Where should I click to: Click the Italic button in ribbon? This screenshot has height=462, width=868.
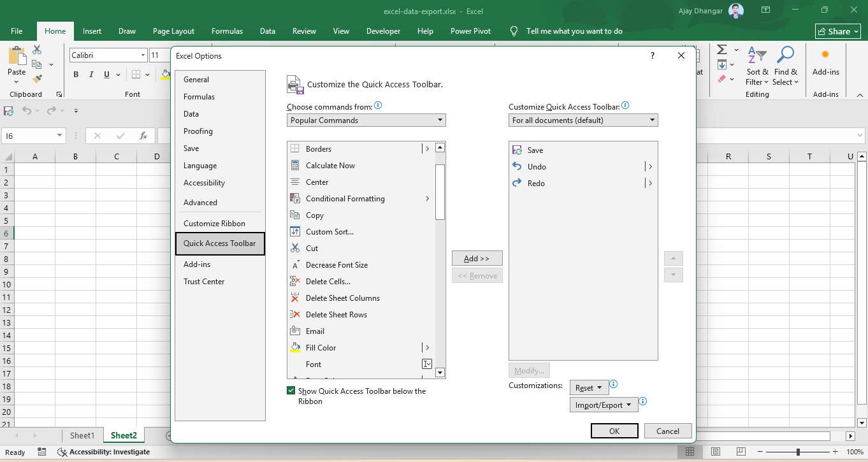pyautogui.click(x=91, y=75)
